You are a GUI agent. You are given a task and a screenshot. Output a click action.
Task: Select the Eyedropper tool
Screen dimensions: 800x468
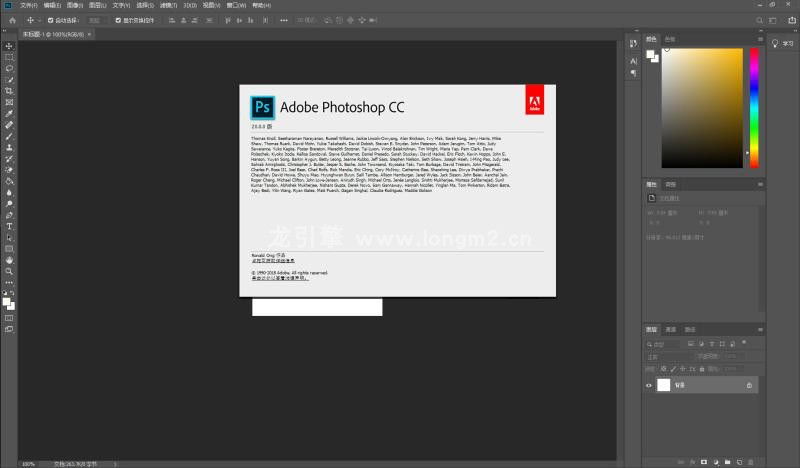pyautogui.click(x=9, y=113)
